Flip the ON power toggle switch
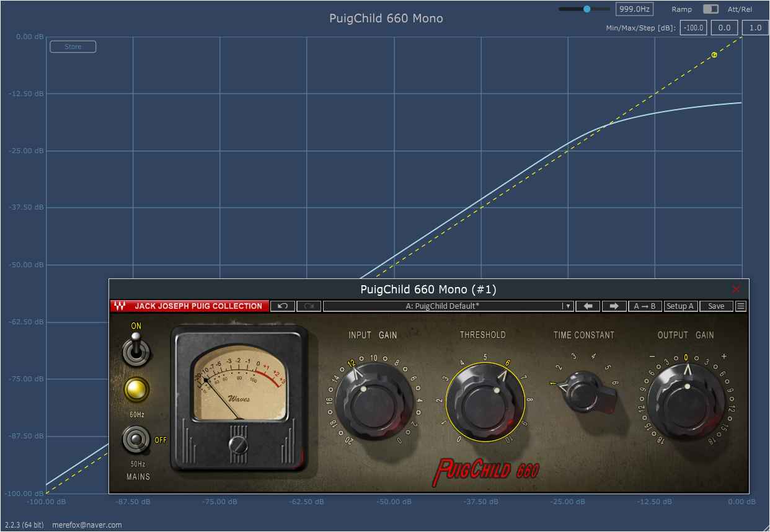 (x=137, y=350)
